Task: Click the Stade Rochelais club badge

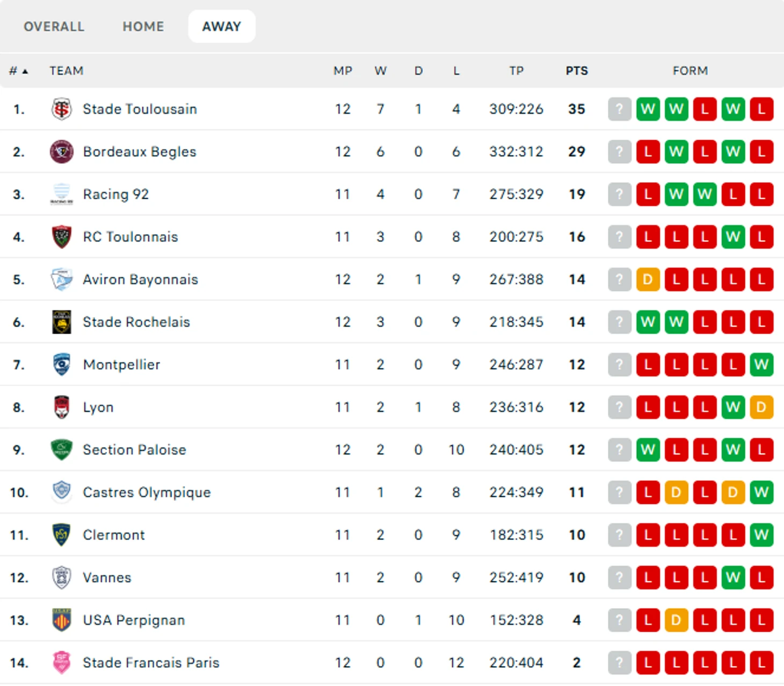Action: point(61,322)
